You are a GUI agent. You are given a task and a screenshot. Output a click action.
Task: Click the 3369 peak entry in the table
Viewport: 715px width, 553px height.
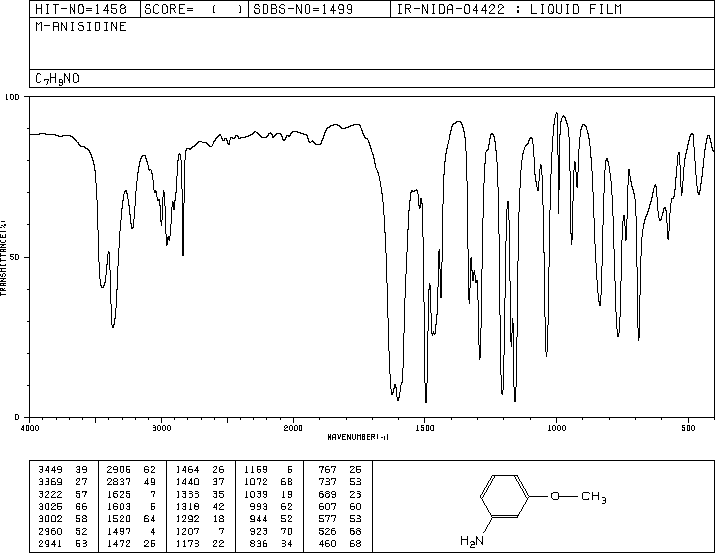pos(63,482)
